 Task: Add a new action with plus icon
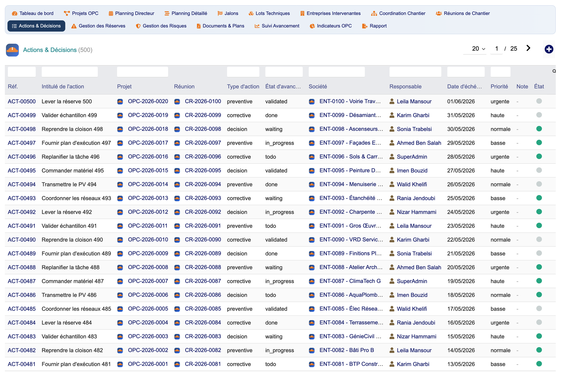tap(549, 49)
